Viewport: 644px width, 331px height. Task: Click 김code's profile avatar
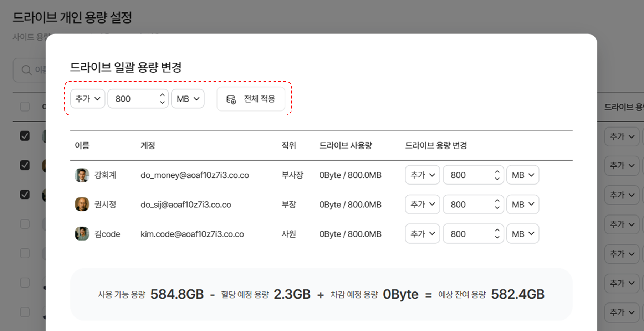click(82, 234)
